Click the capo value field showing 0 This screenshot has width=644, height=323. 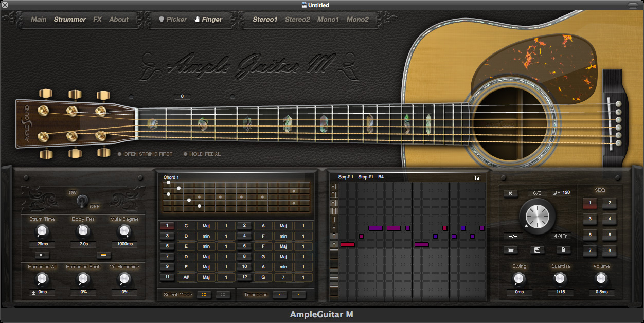(182, 96)
